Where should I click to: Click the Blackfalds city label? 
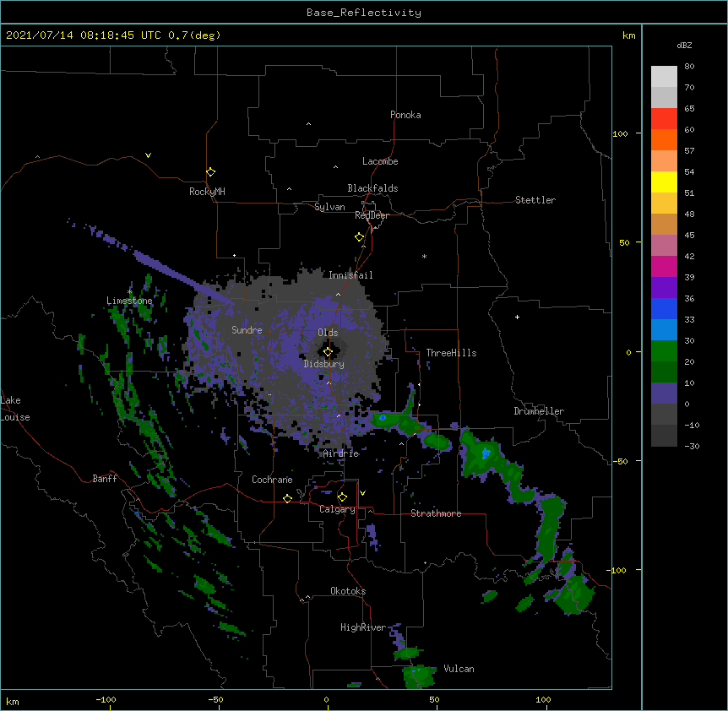click(372, 188)
